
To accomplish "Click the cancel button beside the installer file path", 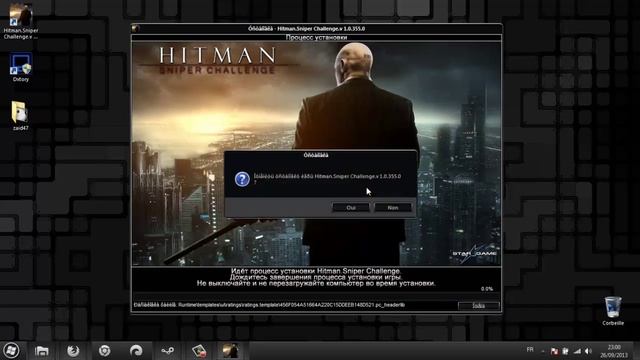I will click(x=478, y=306).
